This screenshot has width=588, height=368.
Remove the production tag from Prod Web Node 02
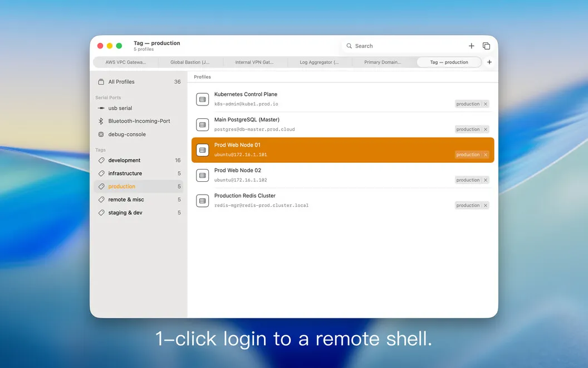point(485,180)
